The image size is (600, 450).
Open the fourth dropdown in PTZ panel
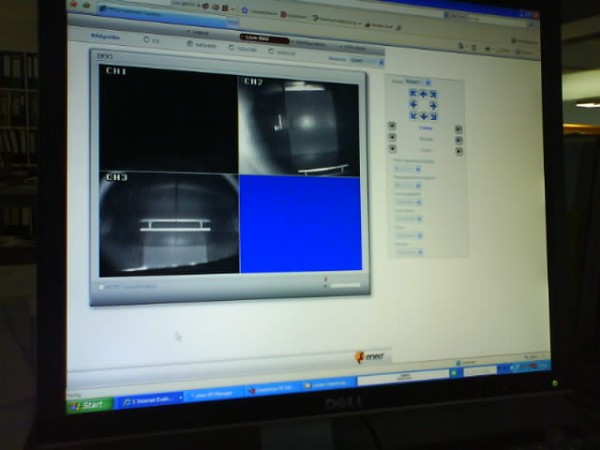(409, 219)
